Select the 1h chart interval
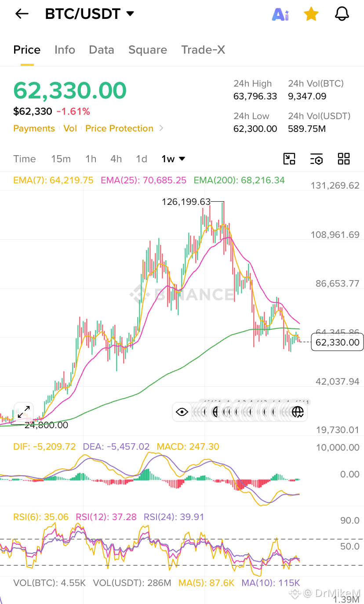 coord(91,159)
